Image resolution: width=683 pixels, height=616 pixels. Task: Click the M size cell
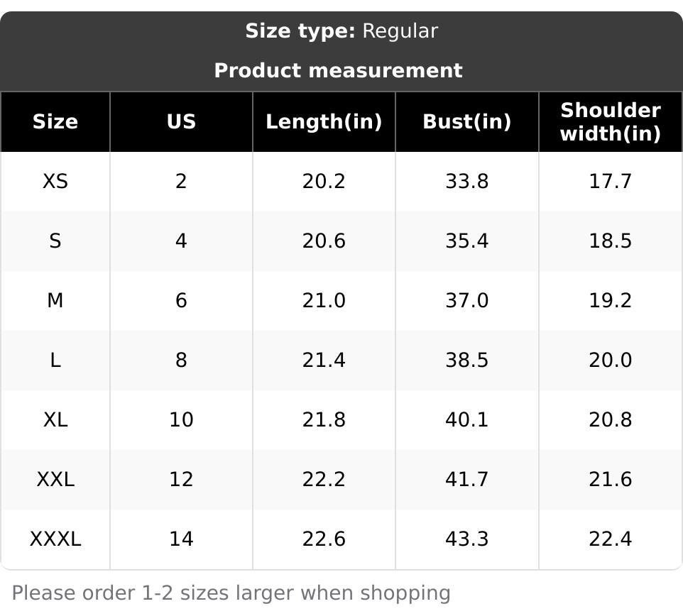tap(55, 301)
